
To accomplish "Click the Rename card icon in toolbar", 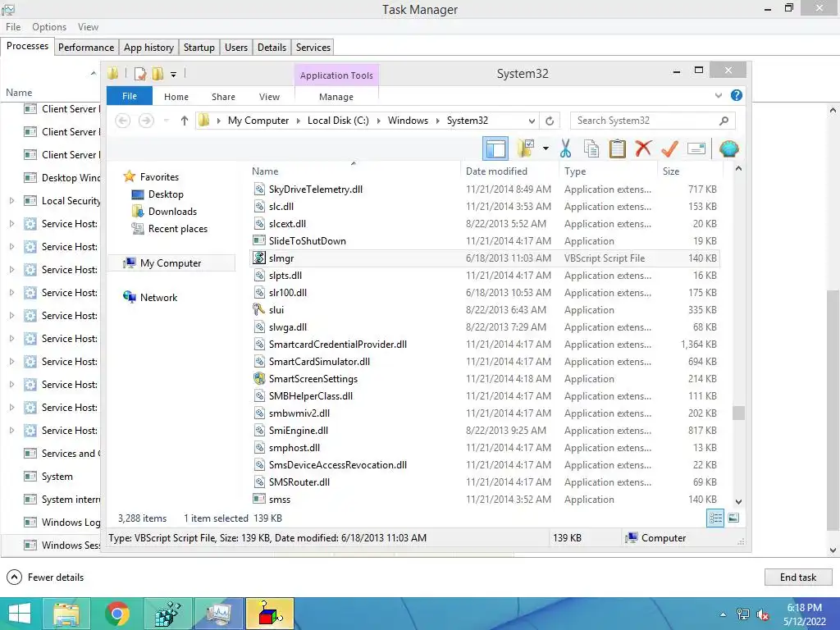I will (x=696, y=148).
